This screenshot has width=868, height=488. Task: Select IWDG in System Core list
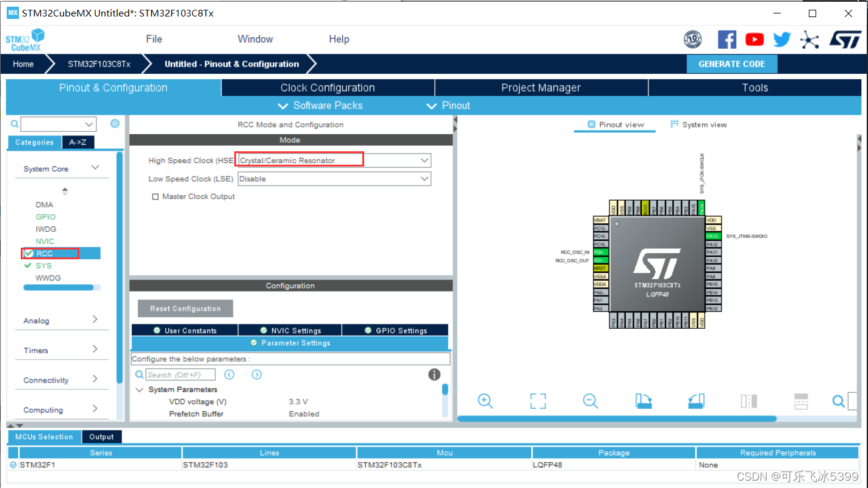pyautogui.click(x=46, y=229)
